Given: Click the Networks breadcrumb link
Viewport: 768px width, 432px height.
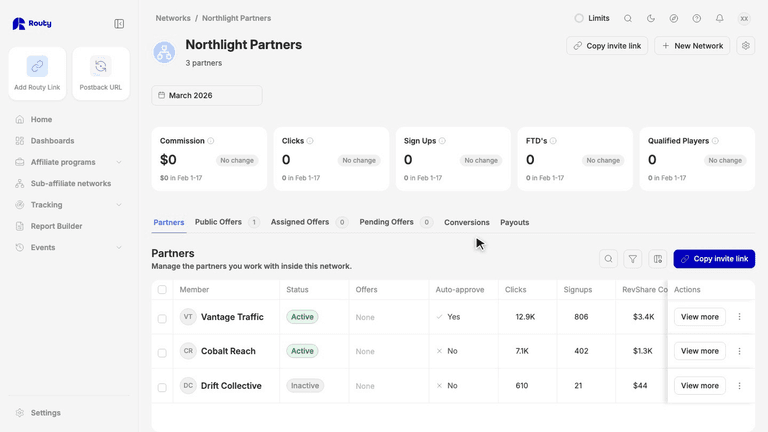Looking at the screenshot, I should [173, 18].
